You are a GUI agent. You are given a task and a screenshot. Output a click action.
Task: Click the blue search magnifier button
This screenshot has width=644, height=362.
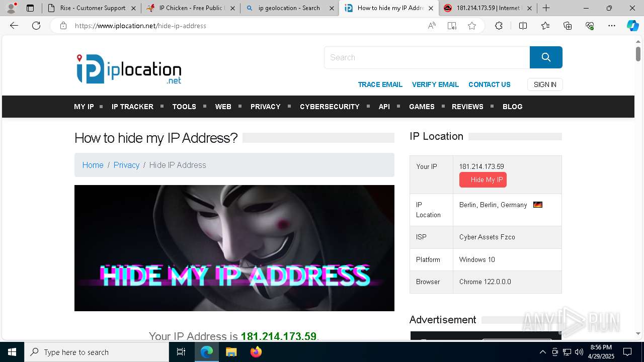tap(546, 57)
